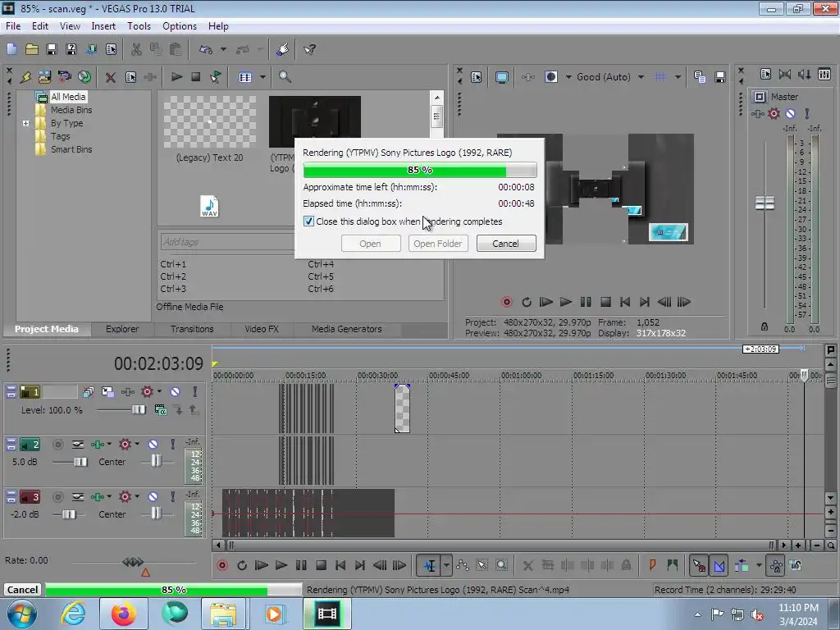The height and width of the screenshot is (630, 840).
Task: Click Pause button under video preview
Action: click(x=586, y=302)
